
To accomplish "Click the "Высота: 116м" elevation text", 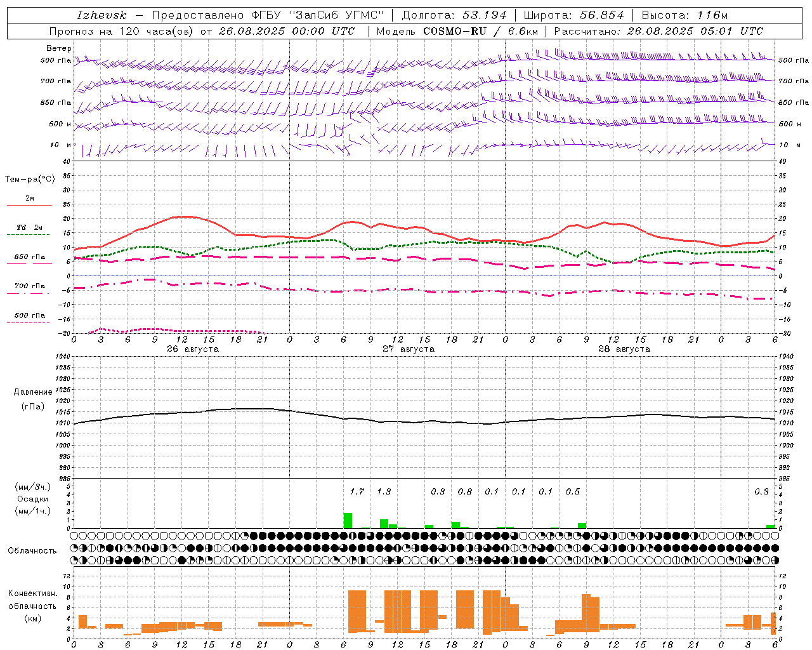I will [684, 15].
